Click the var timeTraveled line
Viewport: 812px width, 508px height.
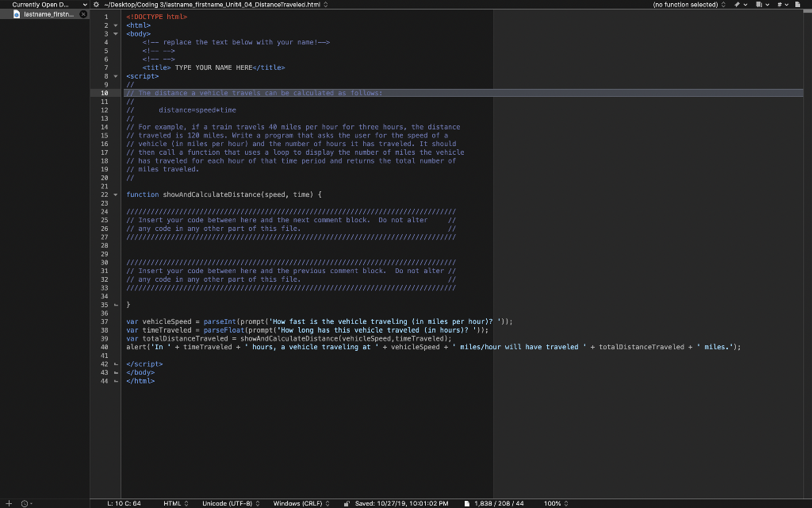click(307, 330)
